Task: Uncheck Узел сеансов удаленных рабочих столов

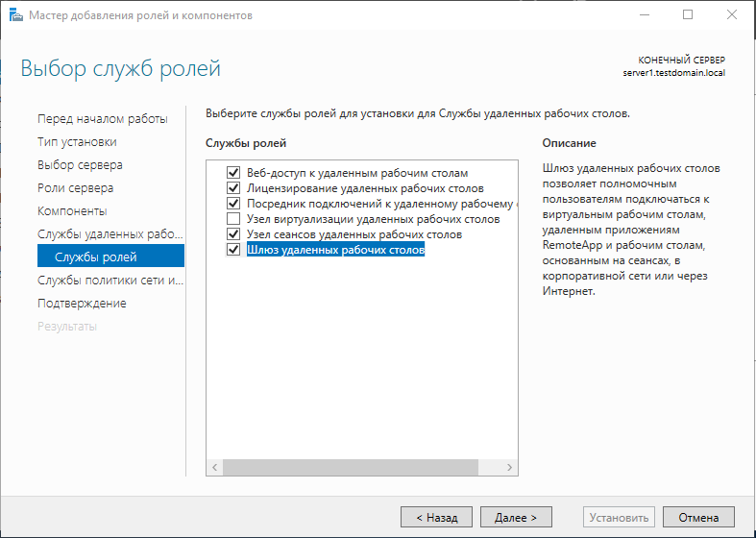Action: pos(232,234)
